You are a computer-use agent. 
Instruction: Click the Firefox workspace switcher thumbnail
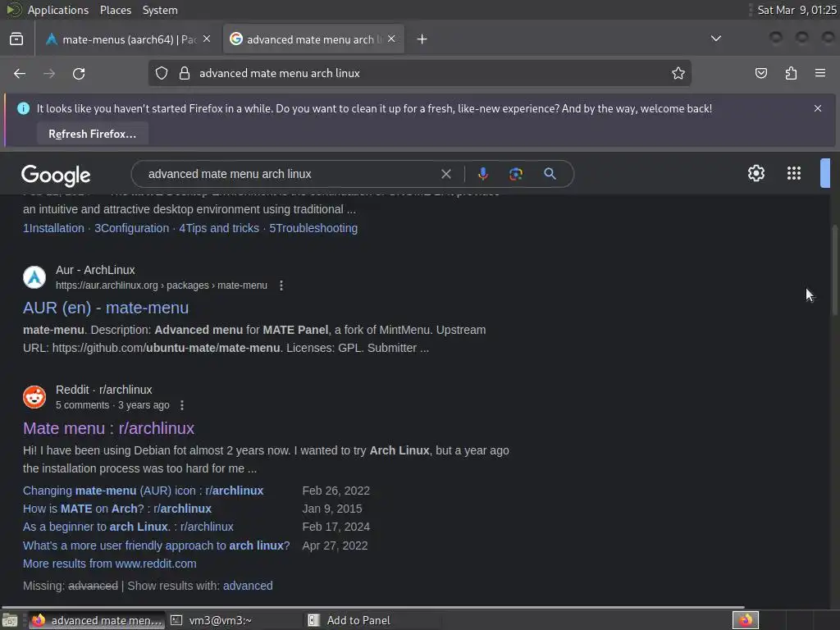coord(745,620)
